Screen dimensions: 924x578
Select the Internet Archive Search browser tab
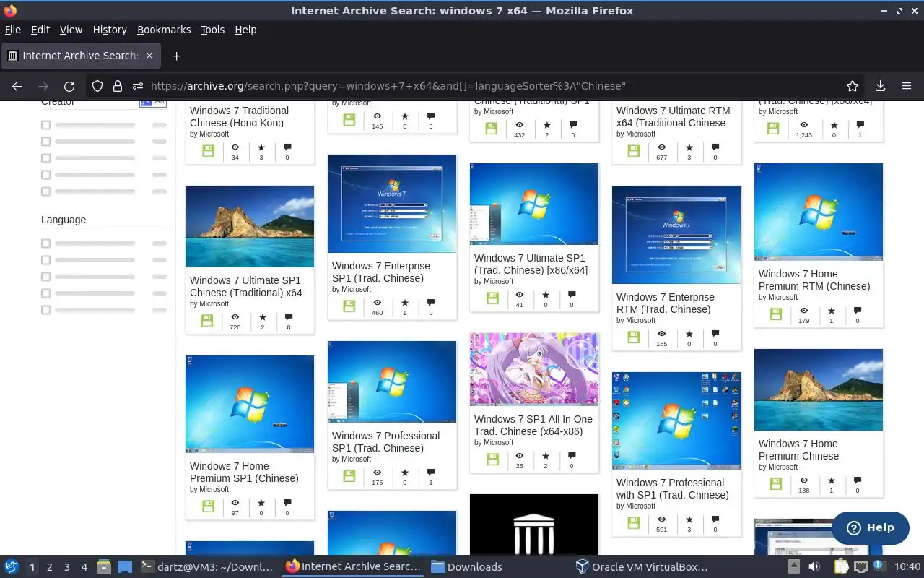point(79,56)
